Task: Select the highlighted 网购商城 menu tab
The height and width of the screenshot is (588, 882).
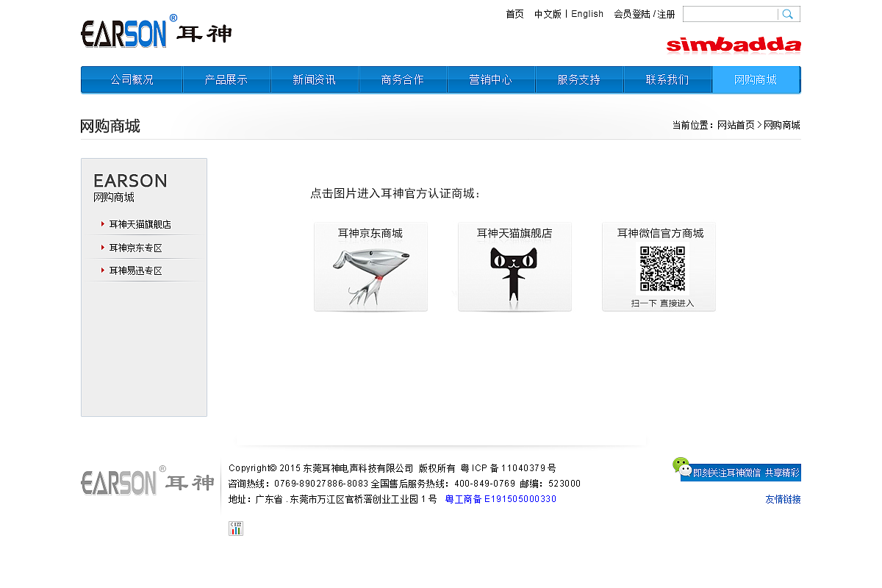Action: tap(756, 79)
